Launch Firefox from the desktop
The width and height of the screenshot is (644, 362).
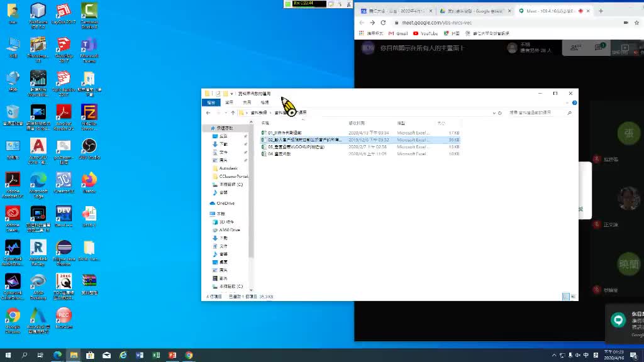coord(89,183)
